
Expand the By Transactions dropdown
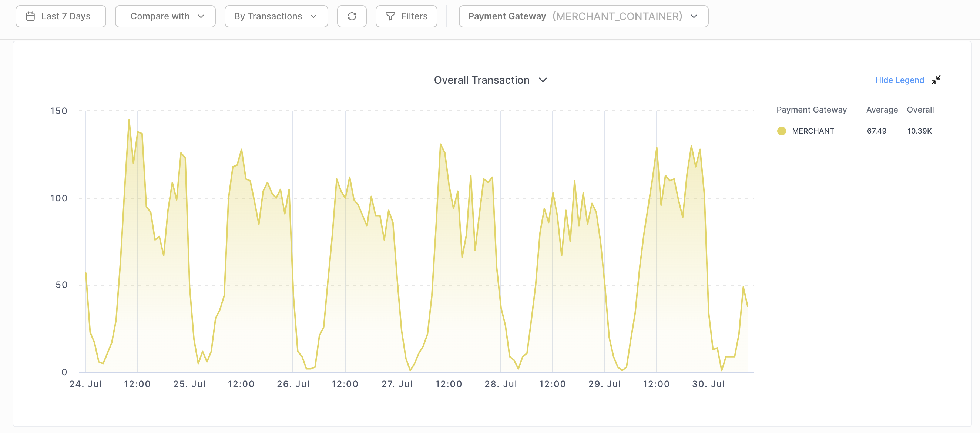click(276, 16)
